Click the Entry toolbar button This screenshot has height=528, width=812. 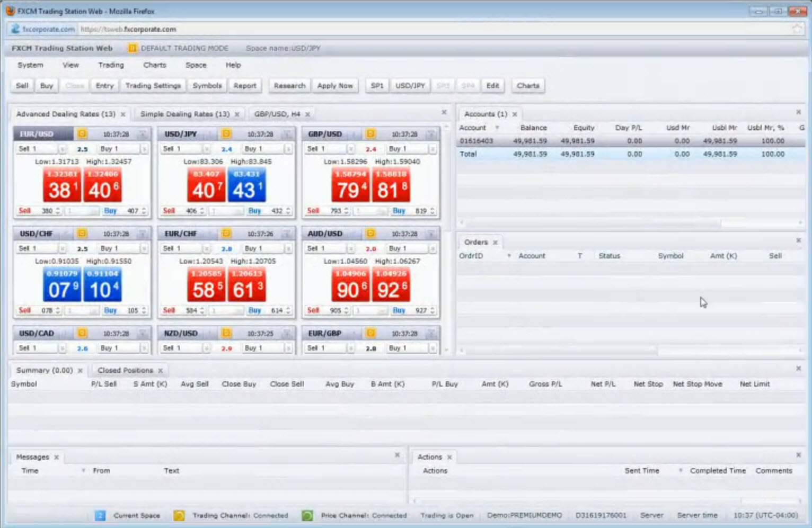(x=104, y=86)
